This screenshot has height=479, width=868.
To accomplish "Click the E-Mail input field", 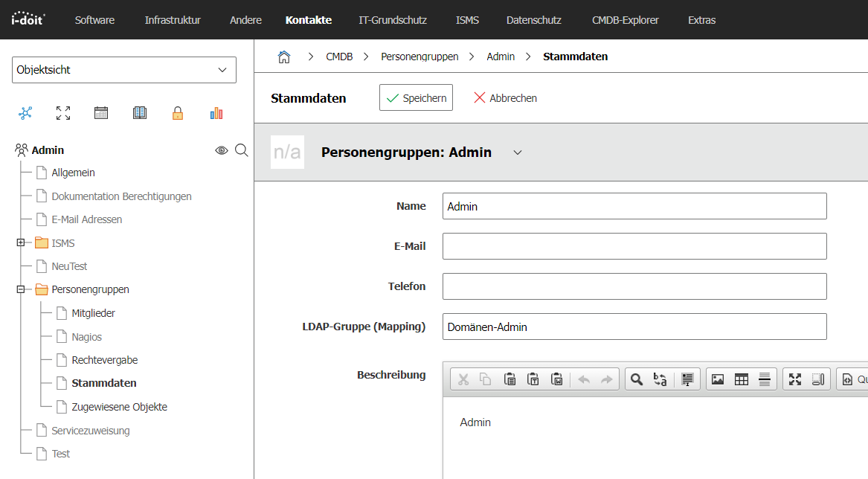I will [634, 246].
